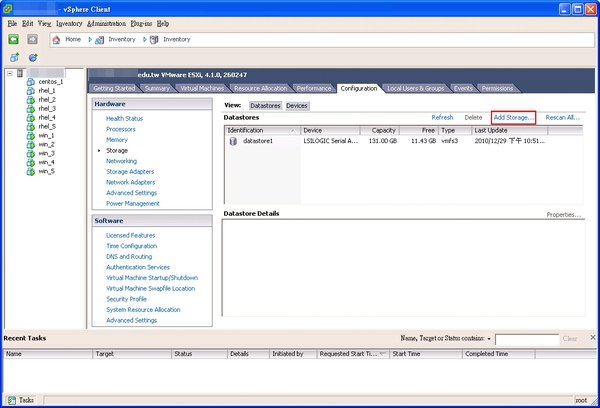
Task: Click the win_5 VM icon
Action: click(x=31, y=171)
